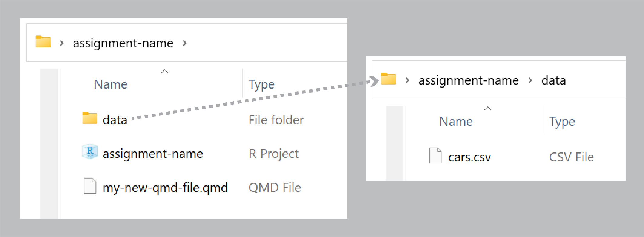Select the assignment-name R Project entry
The image size is (644, 237).
pos(153,154)
